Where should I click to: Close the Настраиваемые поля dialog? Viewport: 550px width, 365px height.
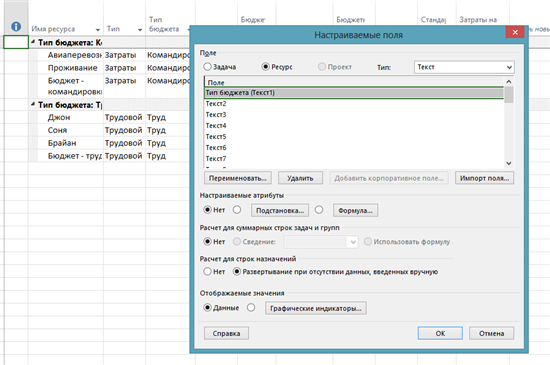click(515, 32)
